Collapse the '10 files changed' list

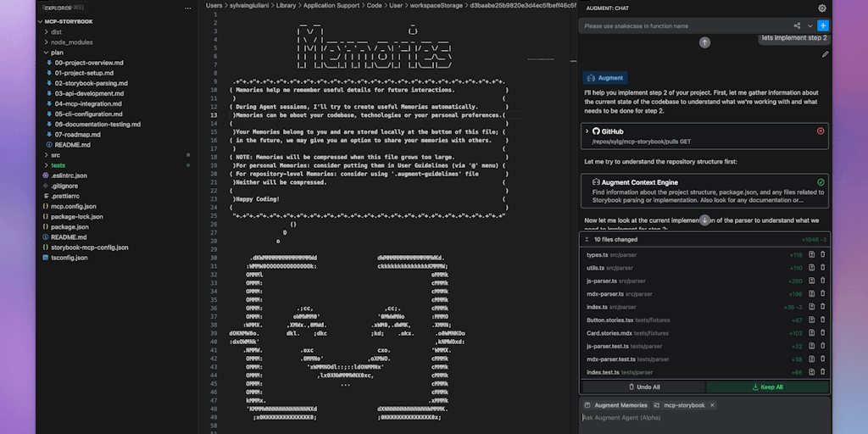pos(587,240)
